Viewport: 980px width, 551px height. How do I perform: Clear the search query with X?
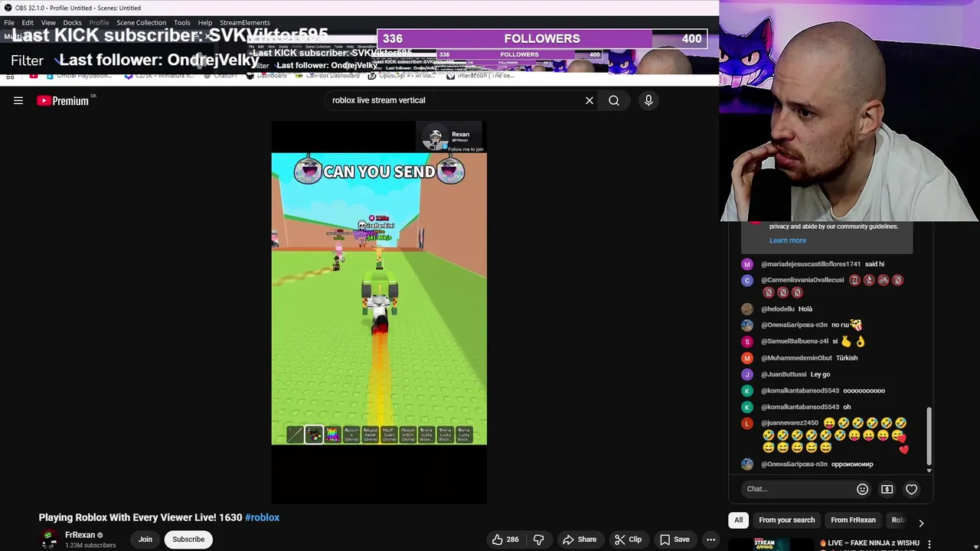pyautogui.click(x=590, y=100)
